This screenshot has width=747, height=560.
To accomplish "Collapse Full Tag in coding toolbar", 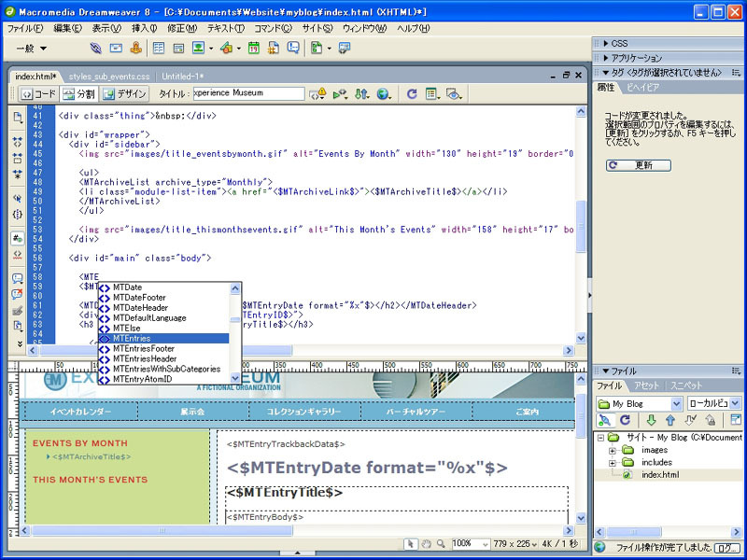I will click(18, 142).
